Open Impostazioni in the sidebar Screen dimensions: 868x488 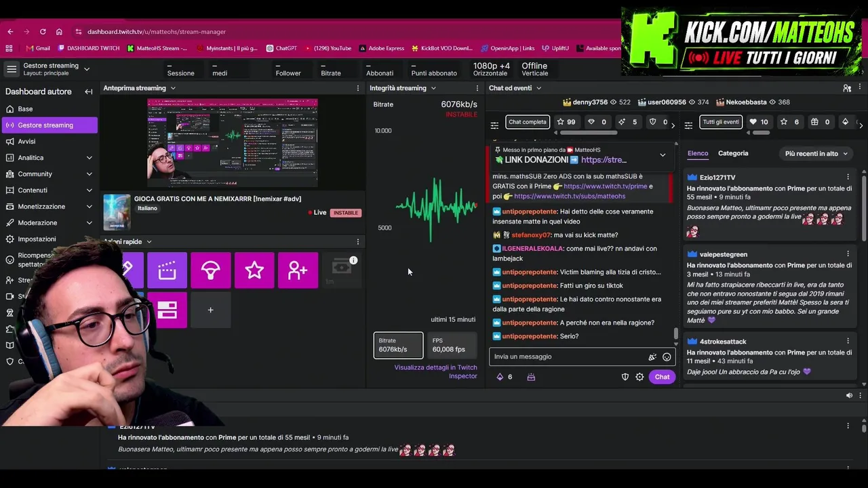coord(49,239)
